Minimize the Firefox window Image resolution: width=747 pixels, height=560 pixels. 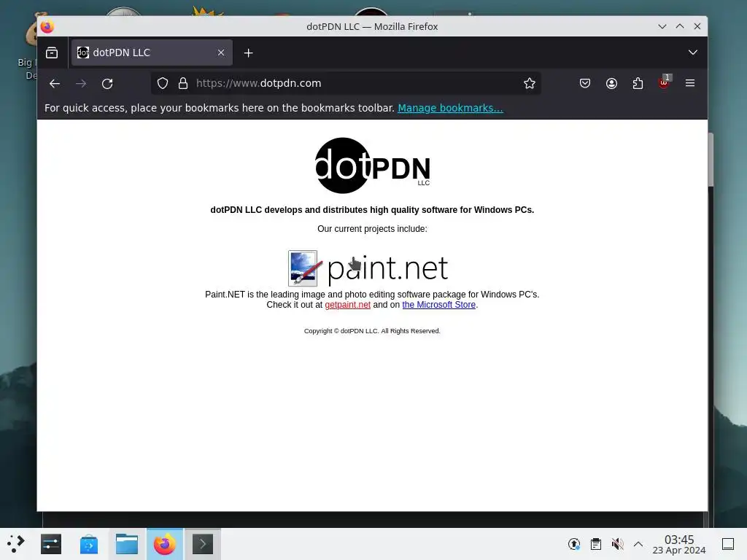click(662, 27)
